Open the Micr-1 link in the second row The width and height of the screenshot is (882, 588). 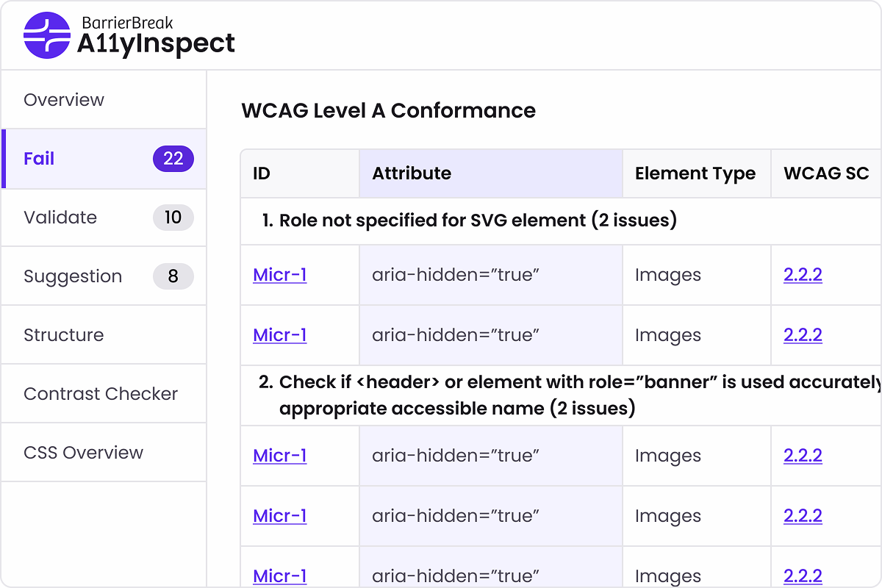click(279, 335)
